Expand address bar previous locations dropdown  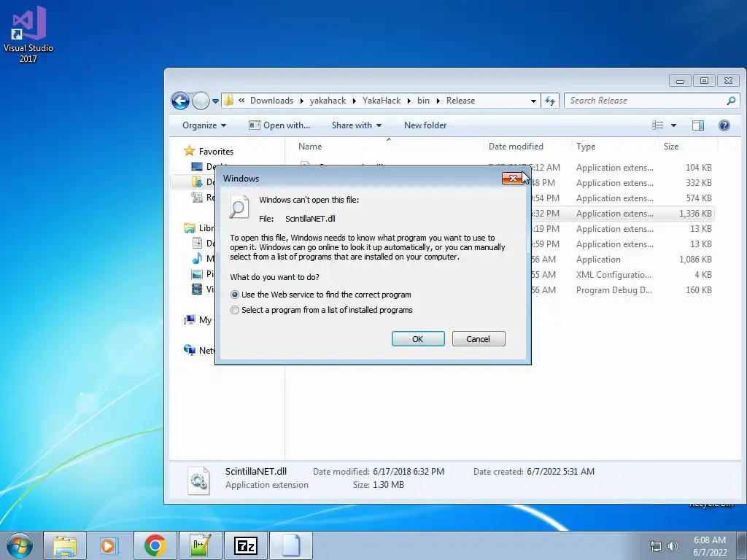tap(533, 101)
